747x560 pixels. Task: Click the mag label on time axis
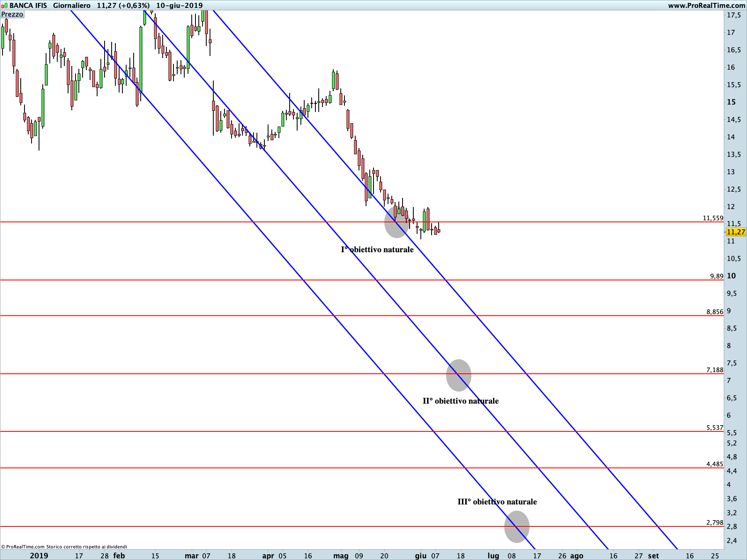click(x=341, y=555)
